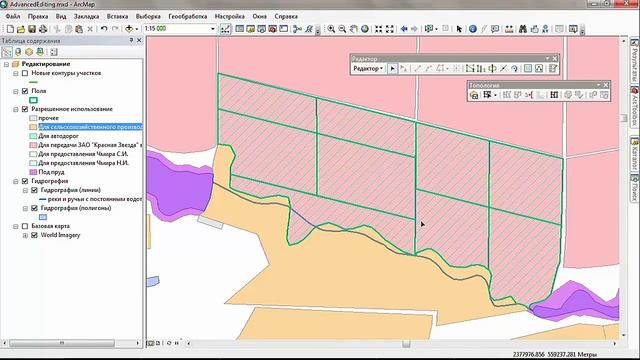Screen dimensions: 640x360
Task: Open Create Features window in Editor toolbar
Action: tap(553, 69)
